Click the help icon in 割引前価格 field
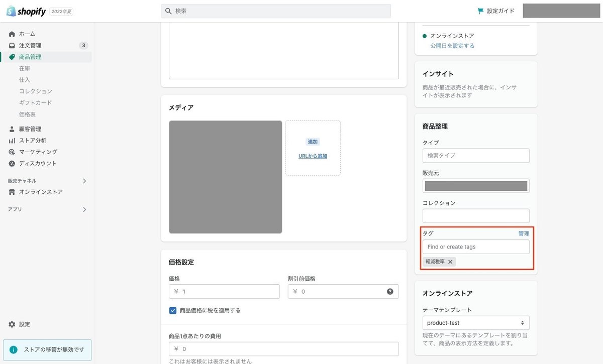The height and width of the screenshot is (364, 603). point(390,292)
